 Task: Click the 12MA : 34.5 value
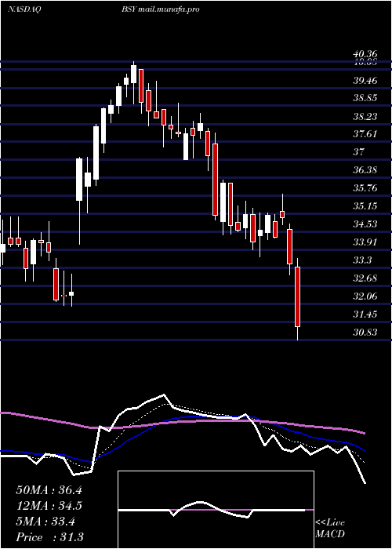49,506
